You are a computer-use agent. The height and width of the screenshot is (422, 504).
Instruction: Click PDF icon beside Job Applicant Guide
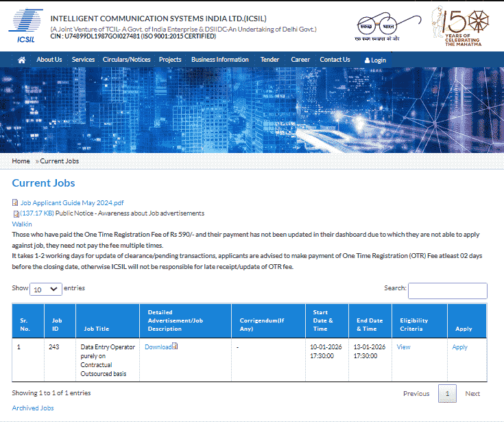[15, 202]
